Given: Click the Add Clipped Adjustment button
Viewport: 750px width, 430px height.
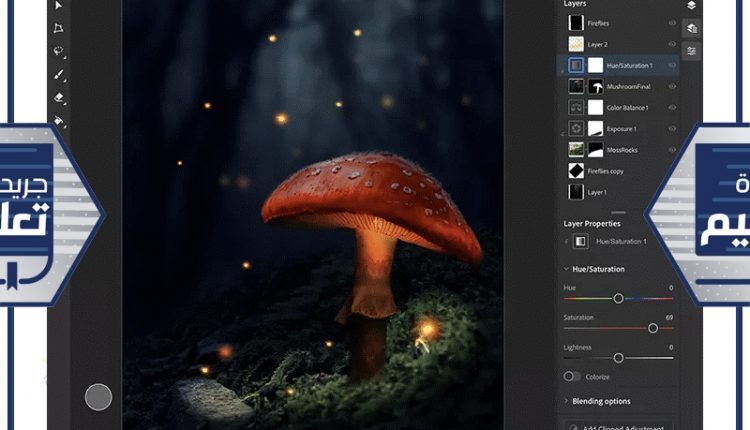Looking at the screenshot, I should pos(620,426).
